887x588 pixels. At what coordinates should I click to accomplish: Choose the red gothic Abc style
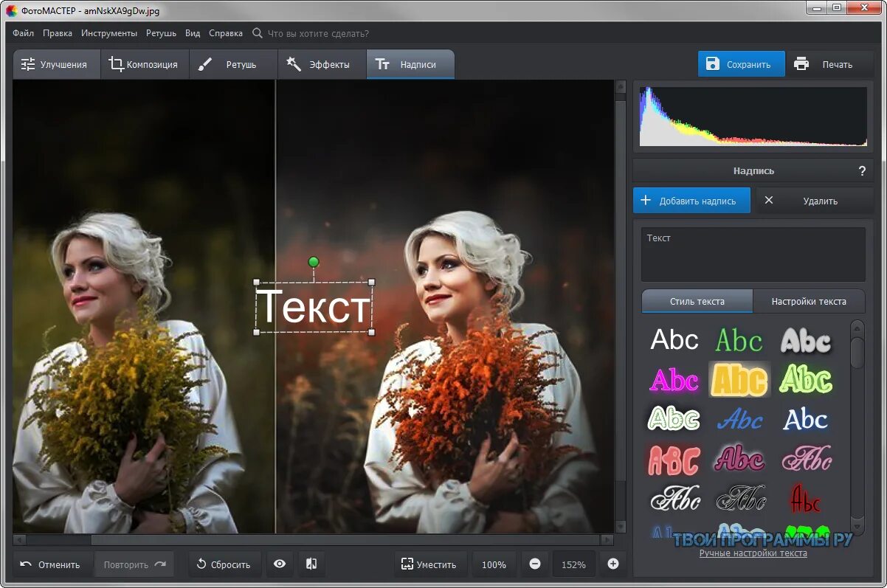[805, 499]
